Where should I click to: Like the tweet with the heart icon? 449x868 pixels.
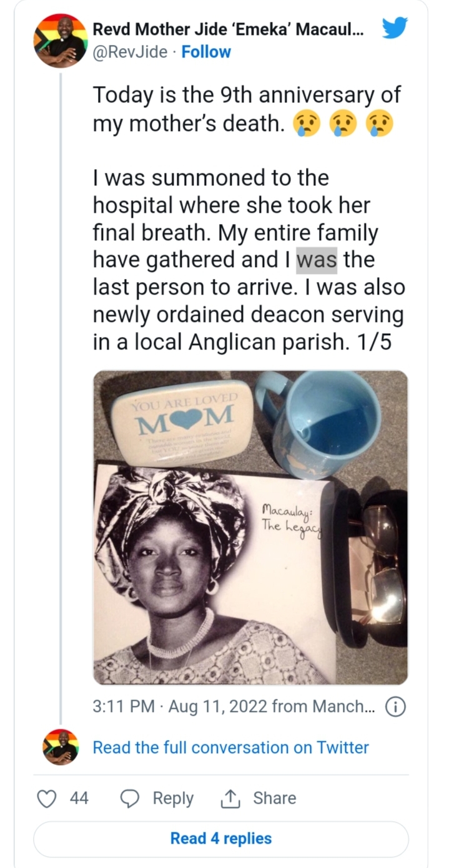pos(47,798)
